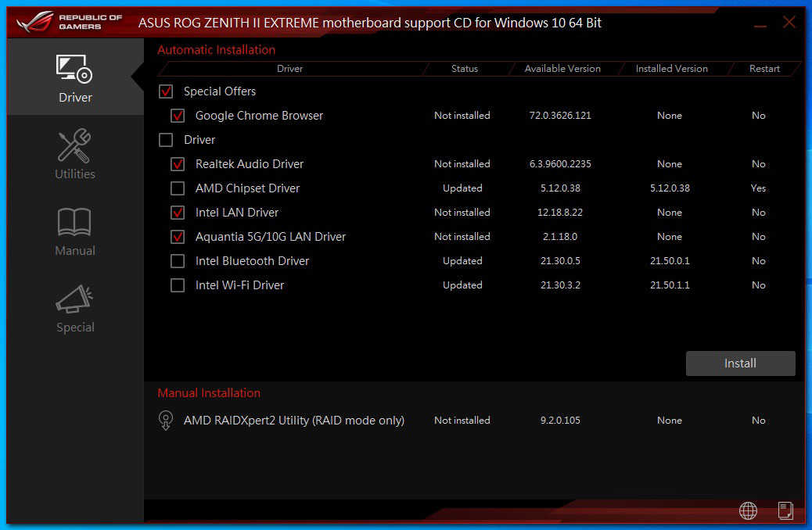Uncheck Google Chrome Browser checkbox

click(178, 116)
